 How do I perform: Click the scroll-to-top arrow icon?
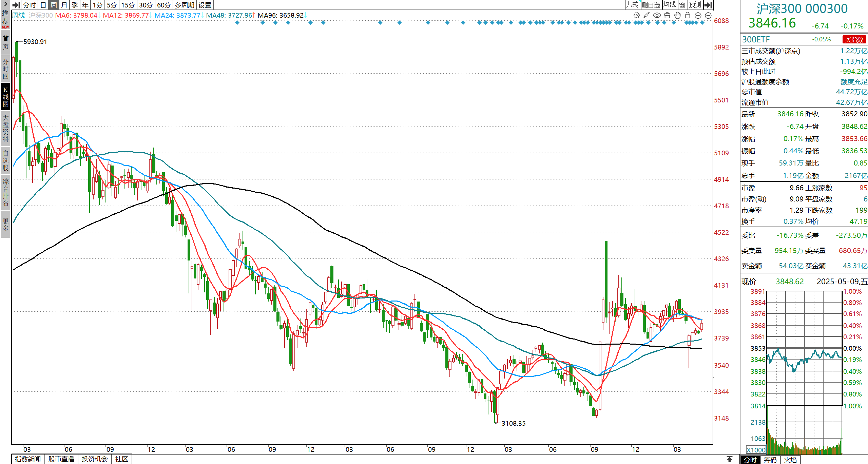coord(729,459)
